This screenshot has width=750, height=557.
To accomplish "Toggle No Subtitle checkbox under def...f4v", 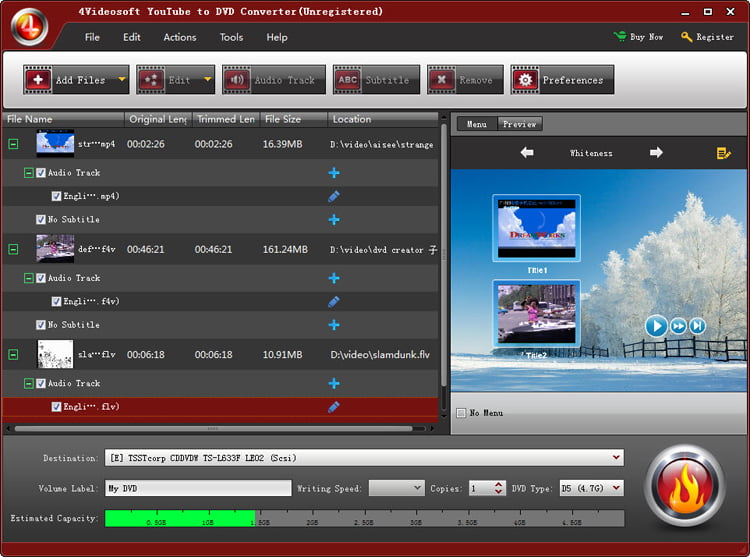I will [x=41, y=325].
